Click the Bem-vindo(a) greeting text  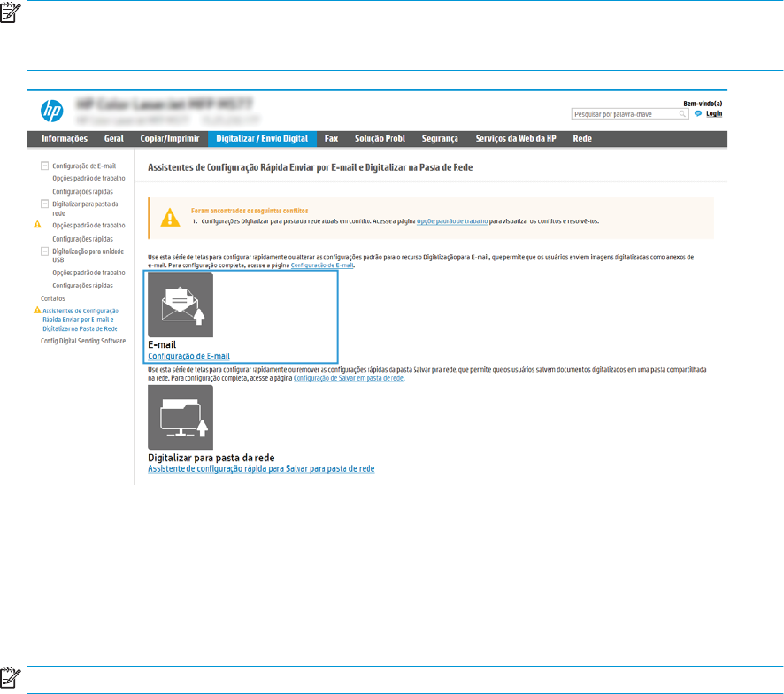point(703,104)
